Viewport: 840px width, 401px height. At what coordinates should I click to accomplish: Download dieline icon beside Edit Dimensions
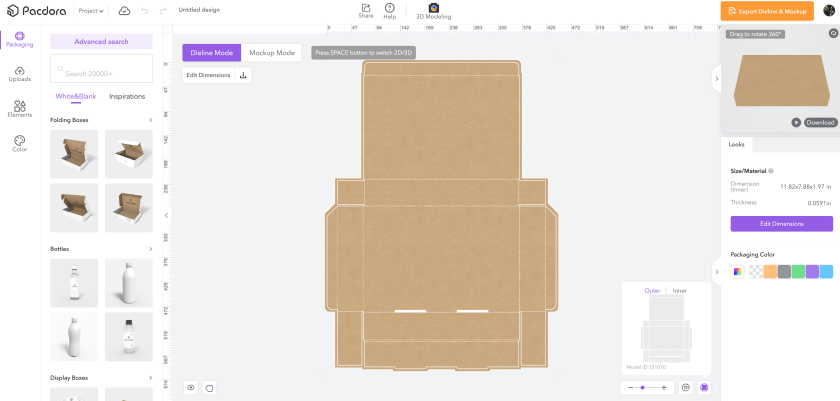[243, 75]
